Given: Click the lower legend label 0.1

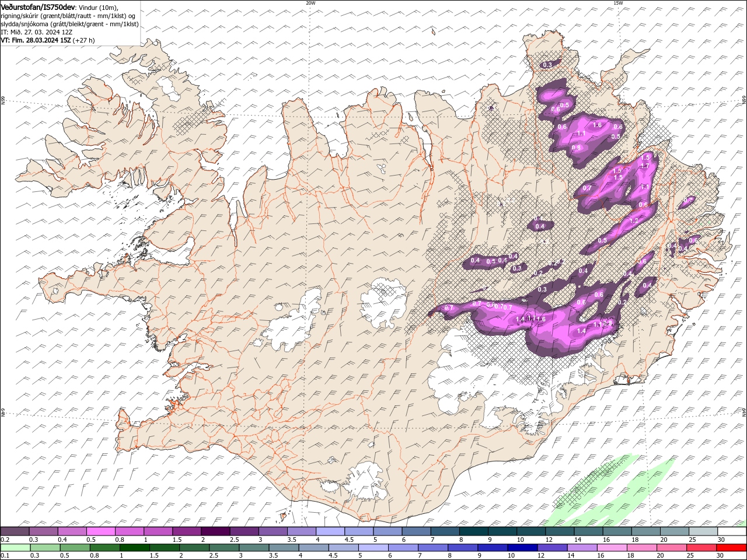Looking at the screenshot, I should point(5,556).
